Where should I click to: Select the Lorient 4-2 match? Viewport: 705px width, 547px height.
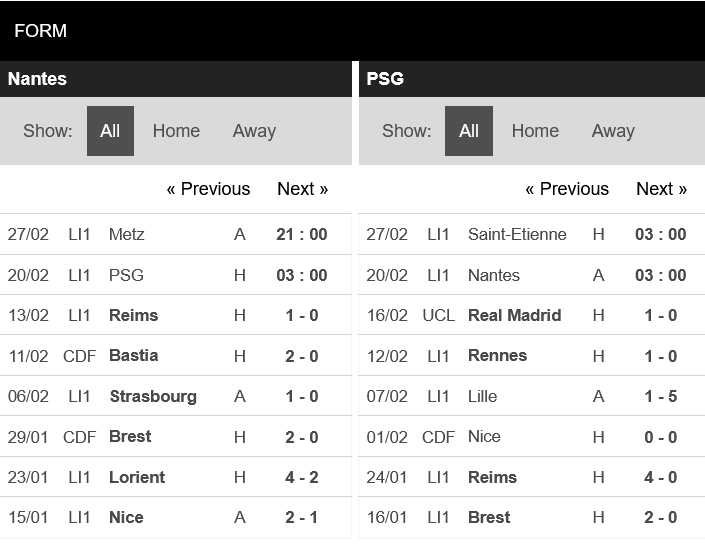click(x=176, y=477)
